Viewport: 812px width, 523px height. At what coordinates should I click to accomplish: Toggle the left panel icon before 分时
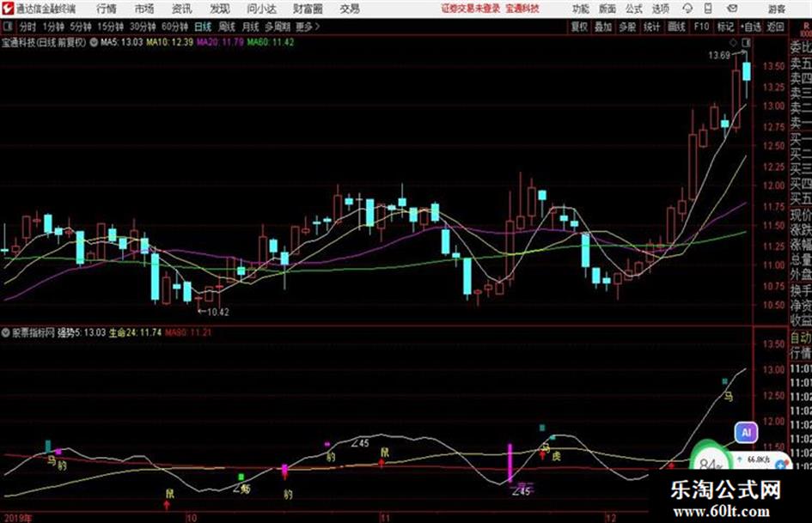tap(7, 27)
